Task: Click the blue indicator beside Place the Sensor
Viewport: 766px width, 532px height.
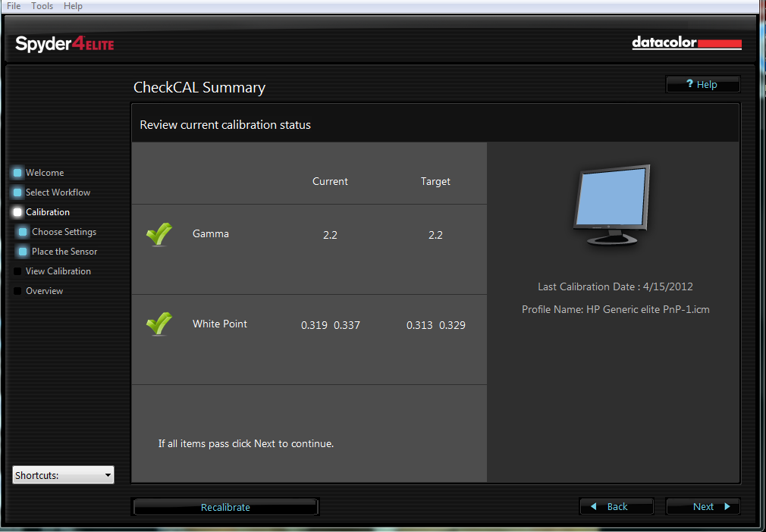Action: tap(23, 252)
